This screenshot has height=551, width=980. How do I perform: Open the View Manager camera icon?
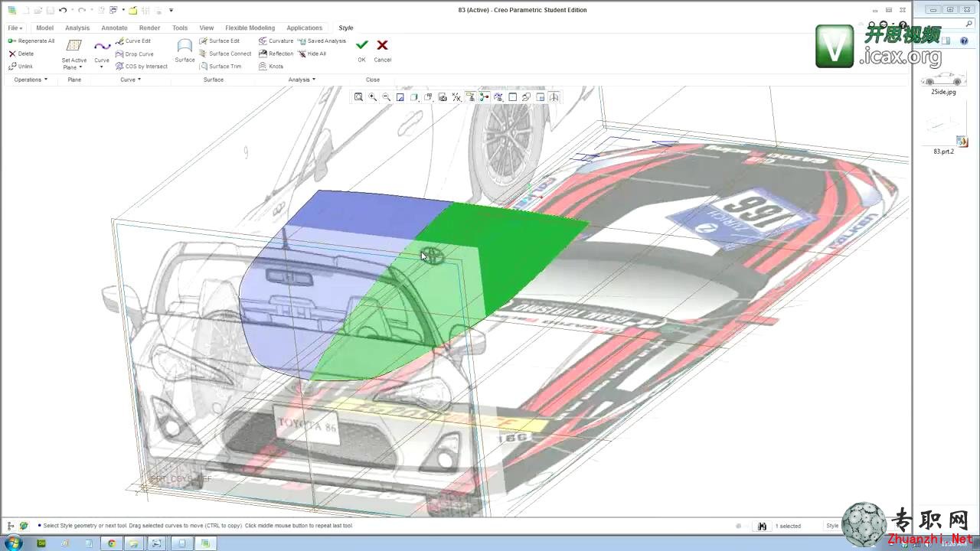(x=443, y=97)
